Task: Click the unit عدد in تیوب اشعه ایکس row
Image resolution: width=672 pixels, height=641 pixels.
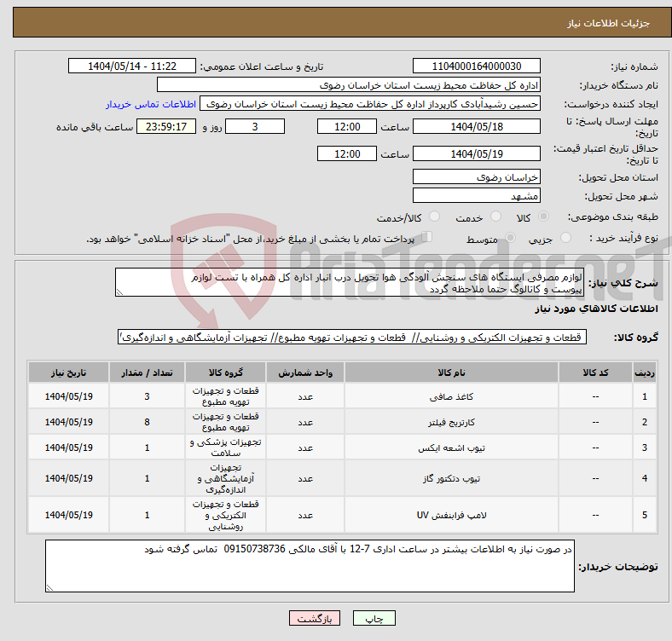Action: [x=305, y=448]
